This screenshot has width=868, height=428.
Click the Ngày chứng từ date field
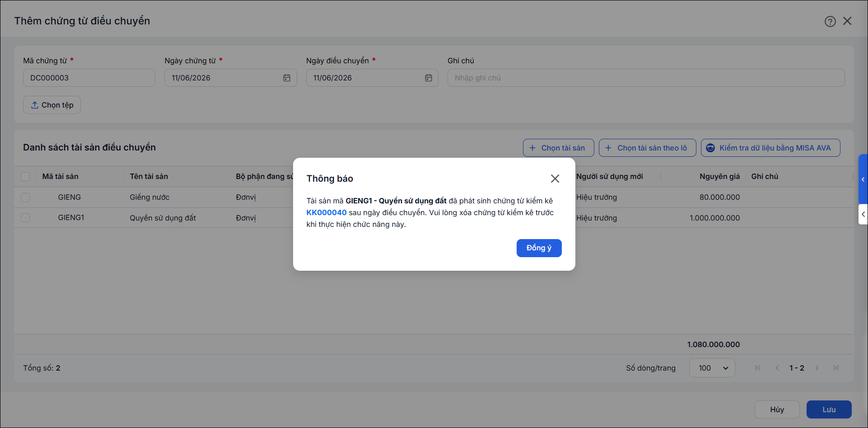230,78
